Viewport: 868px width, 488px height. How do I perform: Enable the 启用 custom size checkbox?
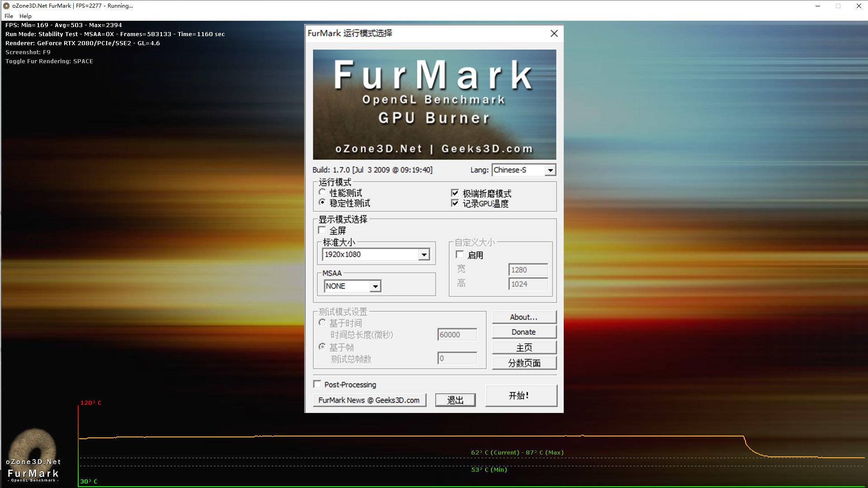[460, 255]
